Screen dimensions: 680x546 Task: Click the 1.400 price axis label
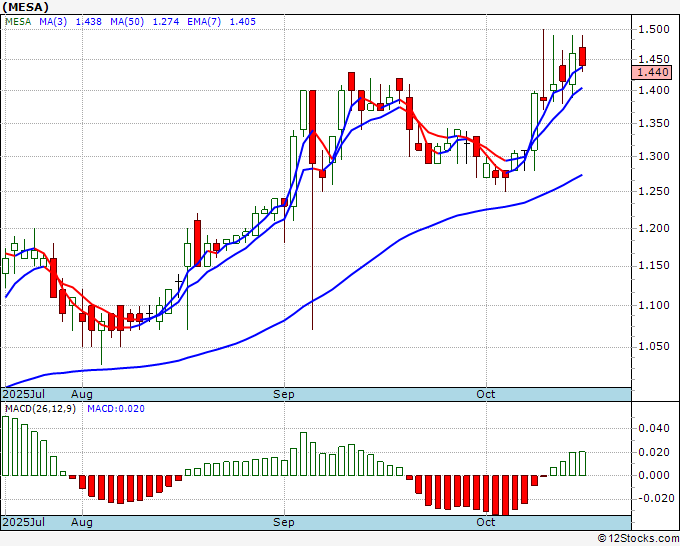pyautogui.click(x=654, y=91)
